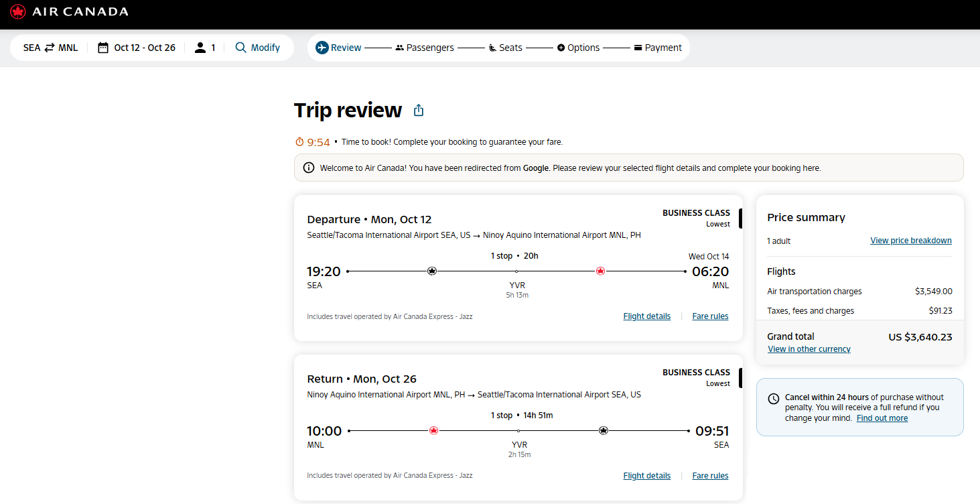Click the clock icon in the cancellation notice
The width and height of the screenshot is (980, 504).
[774, 399]
